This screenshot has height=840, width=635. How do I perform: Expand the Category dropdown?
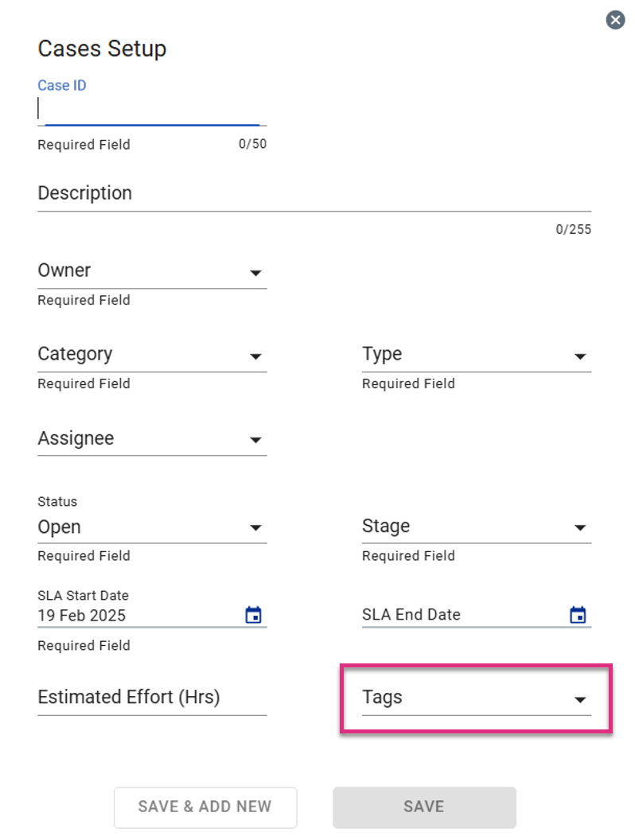pos(152,355)
